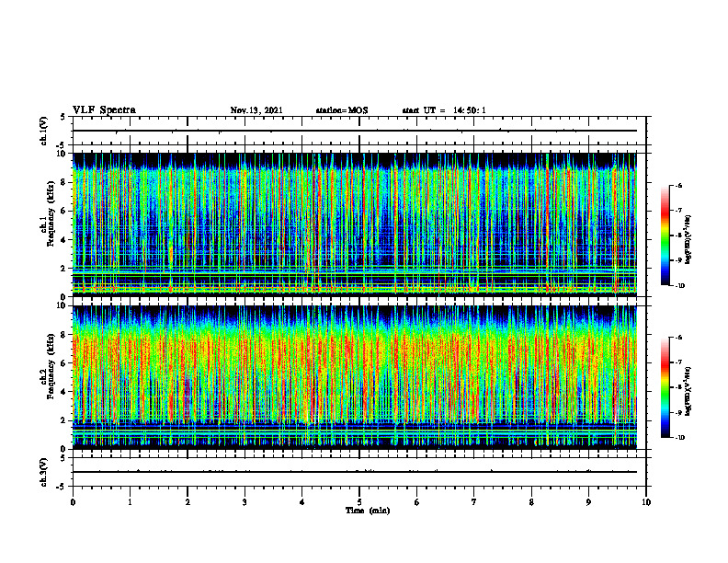Viewport: 728px width, 563px height.
Task: Click the "4" tick on ch.2 frequency axis
Action: (63, 392)
